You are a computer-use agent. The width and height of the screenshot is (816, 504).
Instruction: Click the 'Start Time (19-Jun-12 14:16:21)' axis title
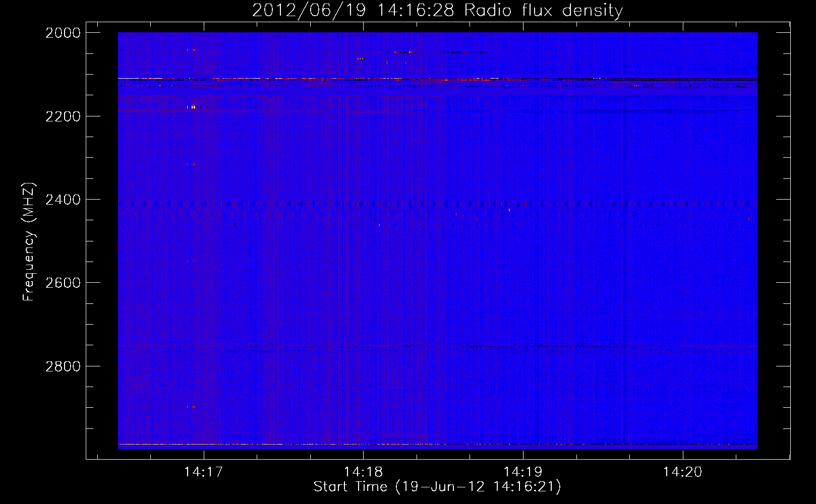(437, 487)
